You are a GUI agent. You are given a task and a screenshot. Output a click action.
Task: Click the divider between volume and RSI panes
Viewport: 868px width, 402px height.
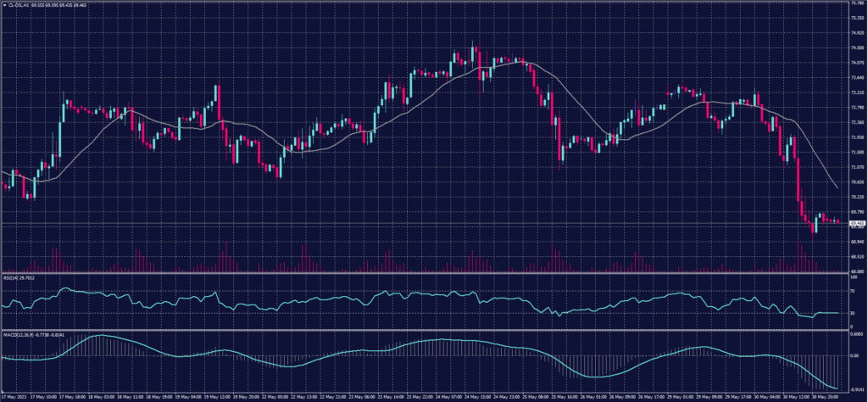[x=424, y=273]
